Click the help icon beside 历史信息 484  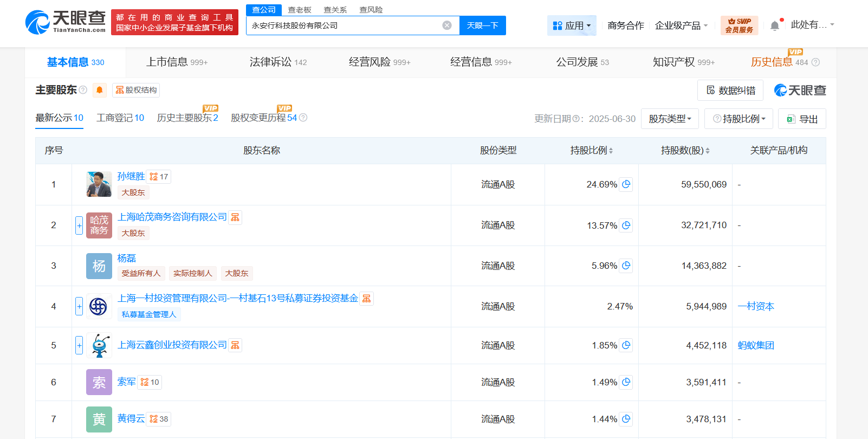[816, 62]
